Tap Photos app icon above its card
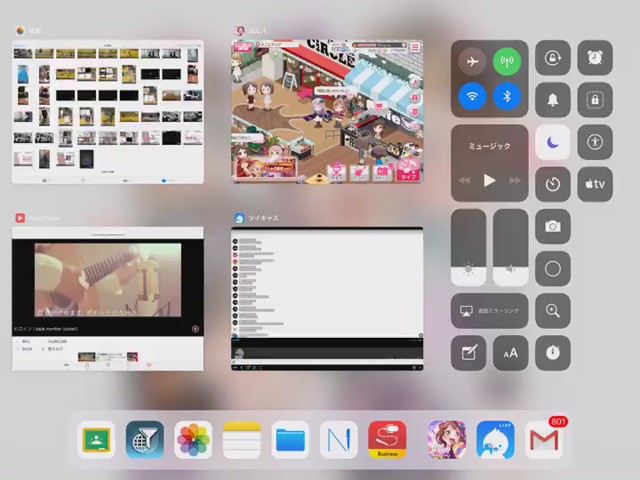Image resolution: width=640 pixels, height=480 pixels. pos(20,31)
